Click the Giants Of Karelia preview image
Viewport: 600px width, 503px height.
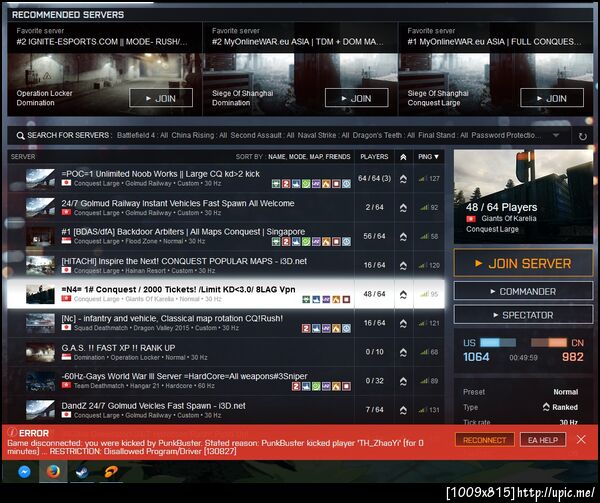[523, 197]
